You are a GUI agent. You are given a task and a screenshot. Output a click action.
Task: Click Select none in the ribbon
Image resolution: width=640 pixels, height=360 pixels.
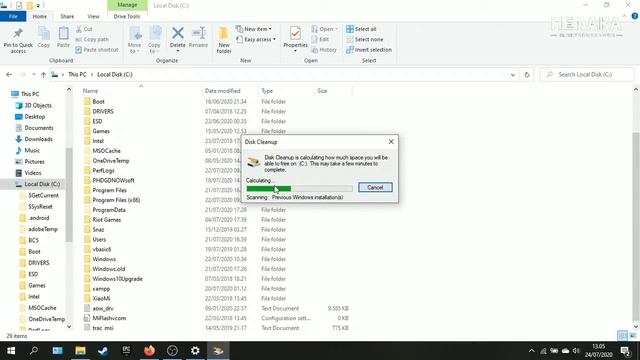click(364, 40)
